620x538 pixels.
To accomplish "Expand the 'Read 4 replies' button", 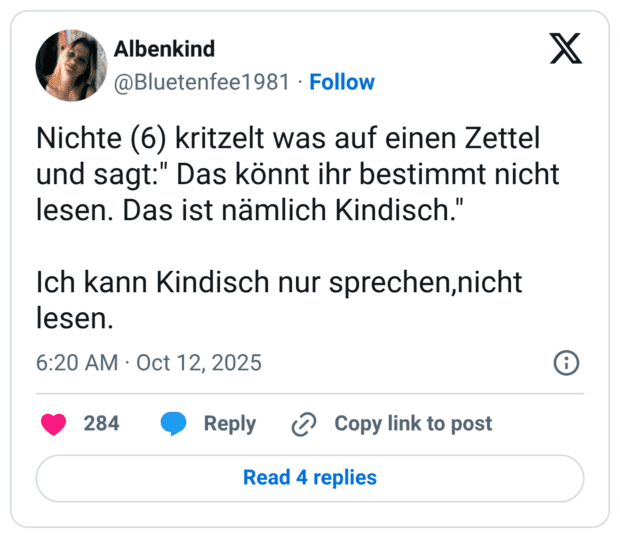I will coord(310,478).
